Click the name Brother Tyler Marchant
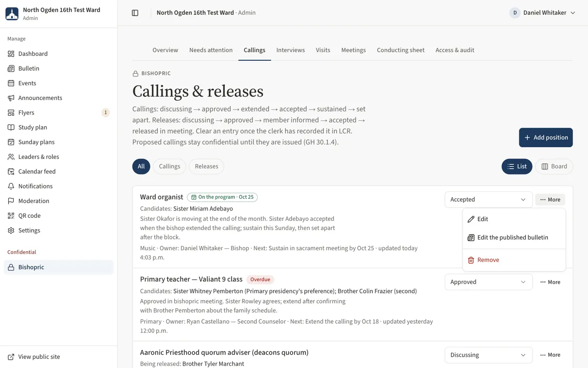This screenshot has width=588, height=368. (213, 364)
